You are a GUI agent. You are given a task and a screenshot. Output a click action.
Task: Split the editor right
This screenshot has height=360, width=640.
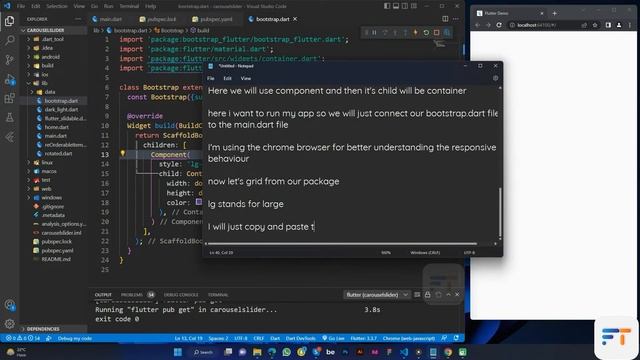(x=445, y=19)
